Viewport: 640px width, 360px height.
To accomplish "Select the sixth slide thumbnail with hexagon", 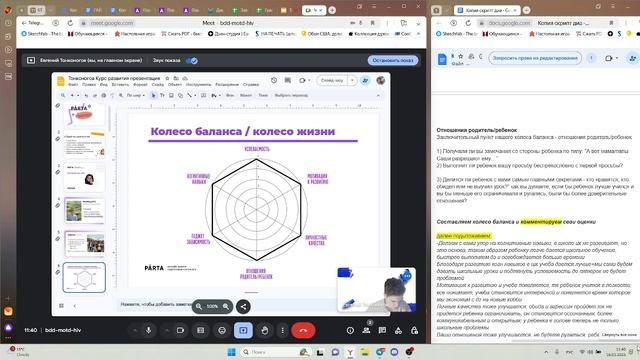I will [84, 278].
